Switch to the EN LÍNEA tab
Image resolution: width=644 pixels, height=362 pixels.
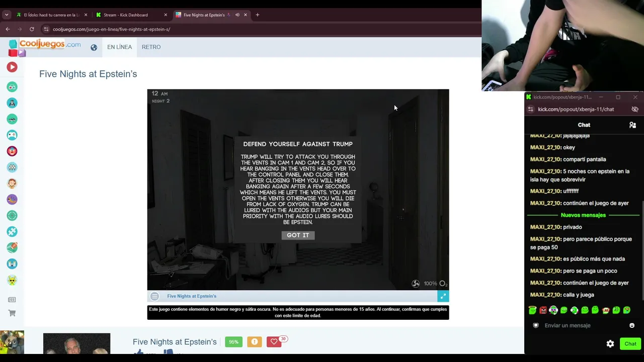[120, 47]
